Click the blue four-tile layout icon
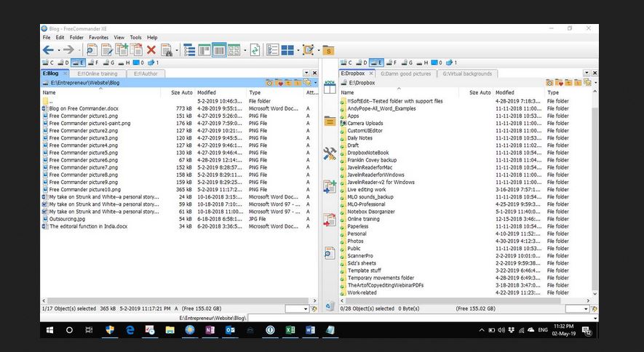Image resolution: width=644 pixels, height=352 pixels. pyautogui.click(x=287, y=50)
